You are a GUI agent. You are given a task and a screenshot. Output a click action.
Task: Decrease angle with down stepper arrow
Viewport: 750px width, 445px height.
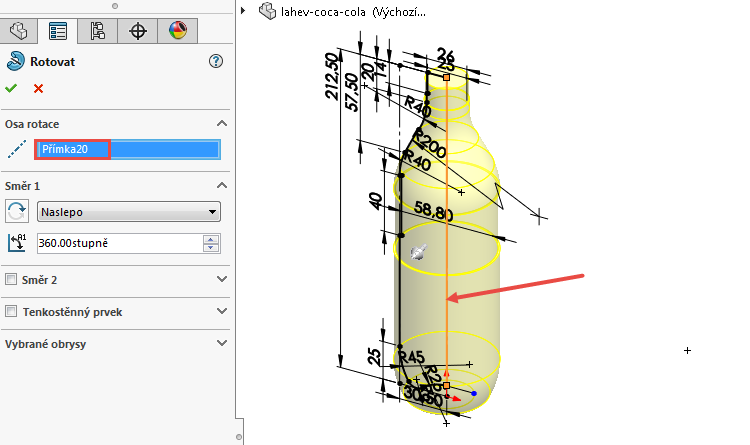click(x=211, y=247)
